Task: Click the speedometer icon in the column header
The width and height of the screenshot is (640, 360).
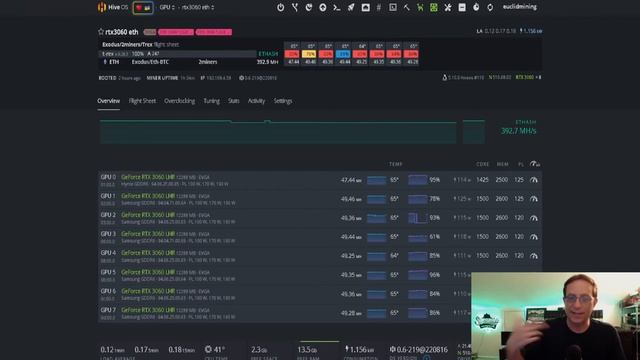Action: tap(535, 164)
